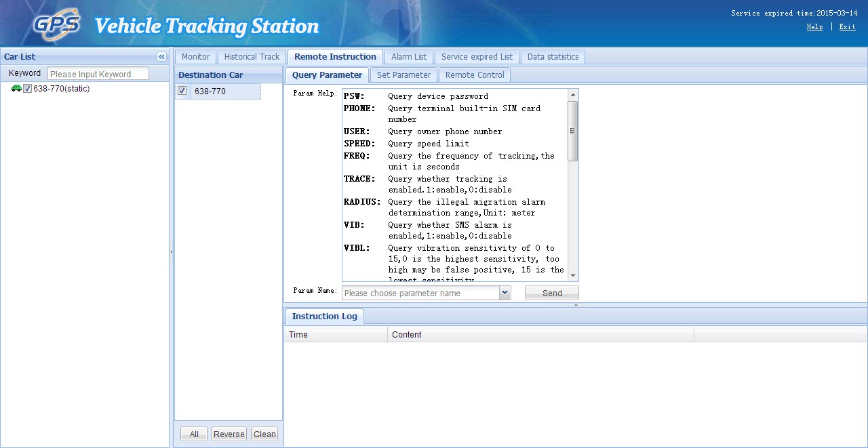Click the Reverse selection button
The height and width of the screenshot is (448, 868).
pyautogui.click(x=229, y=434)
